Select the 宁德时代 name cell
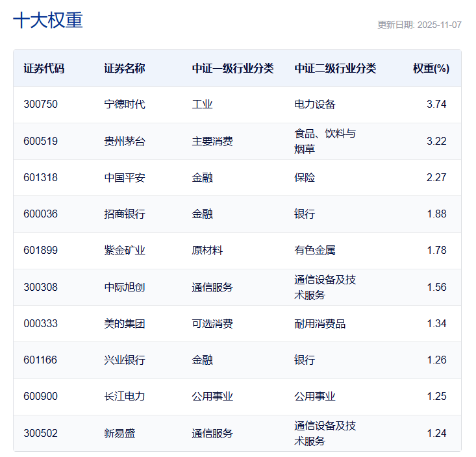Viewport: 476px width, 457px height. 125,105
